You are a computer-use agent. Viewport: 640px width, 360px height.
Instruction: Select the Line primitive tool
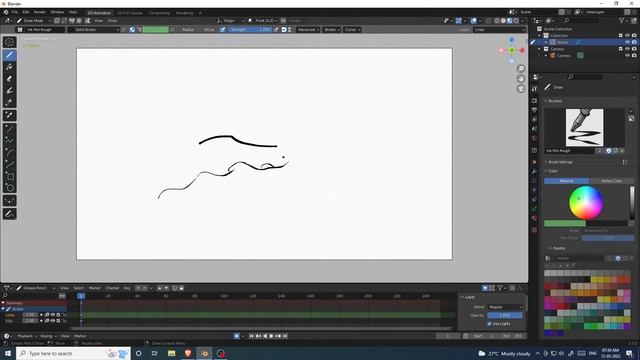[x=9, y=129]
